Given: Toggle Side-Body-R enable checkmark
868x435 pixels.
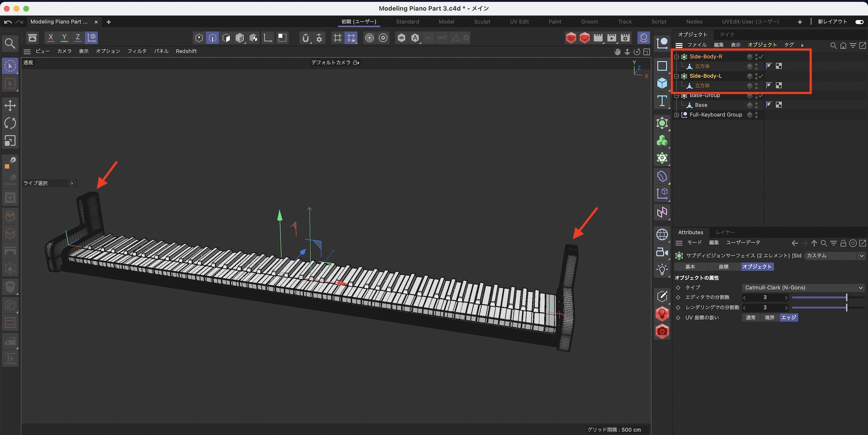Looking at the screenshot, I should tap(761, 57).
